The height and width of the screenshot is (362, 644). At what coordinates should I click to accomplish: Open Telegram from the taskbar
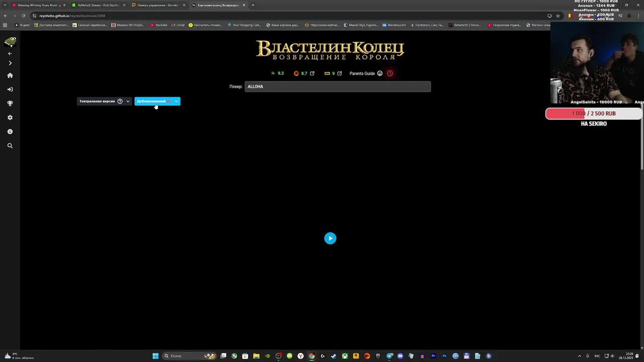tap(389, 356)
